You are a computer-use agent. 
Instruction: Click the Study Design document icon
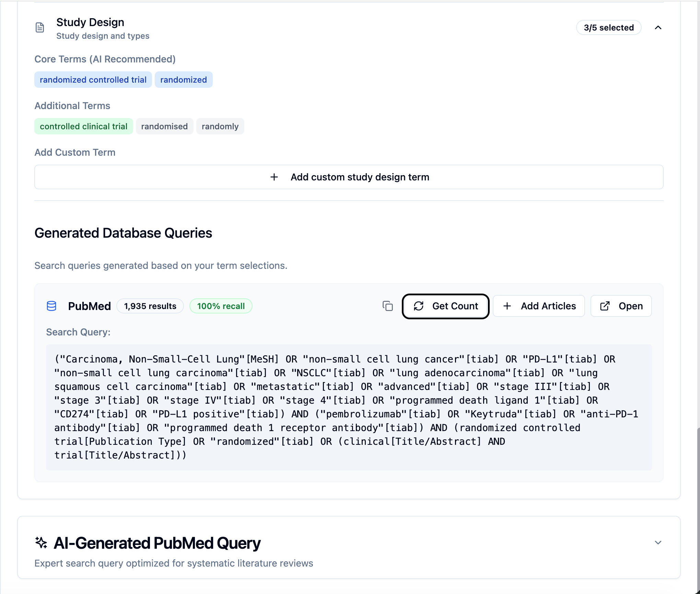coord(40,27)
